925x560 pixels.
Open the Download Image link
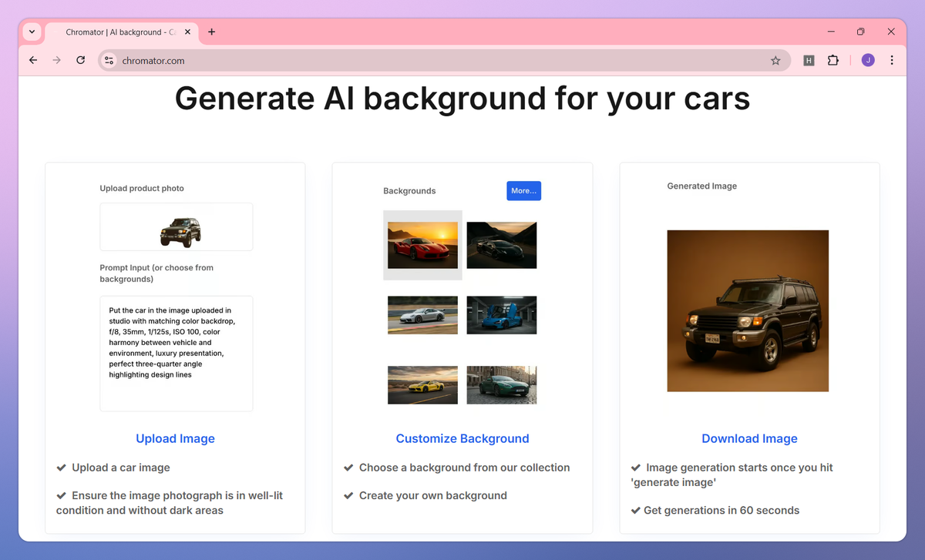(x=749, y=438)
